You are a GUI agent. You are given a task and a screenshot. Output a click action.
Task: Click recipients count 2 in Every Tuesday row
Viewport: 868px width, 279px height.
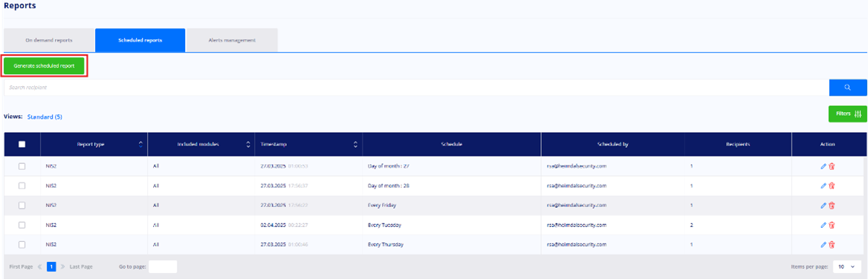coord(692,225)
